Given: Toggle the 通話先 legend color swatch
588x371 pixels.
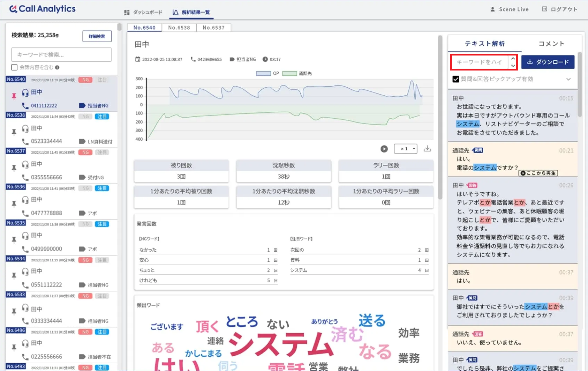Looking at the screenshot, I should click(x=289, y=74).
